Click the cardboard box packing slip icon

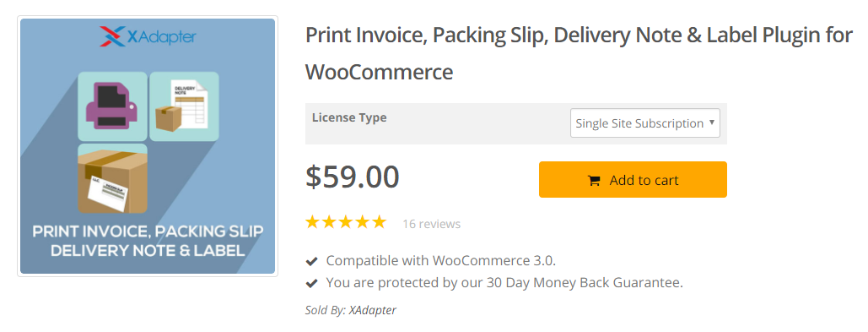point(112,178)
